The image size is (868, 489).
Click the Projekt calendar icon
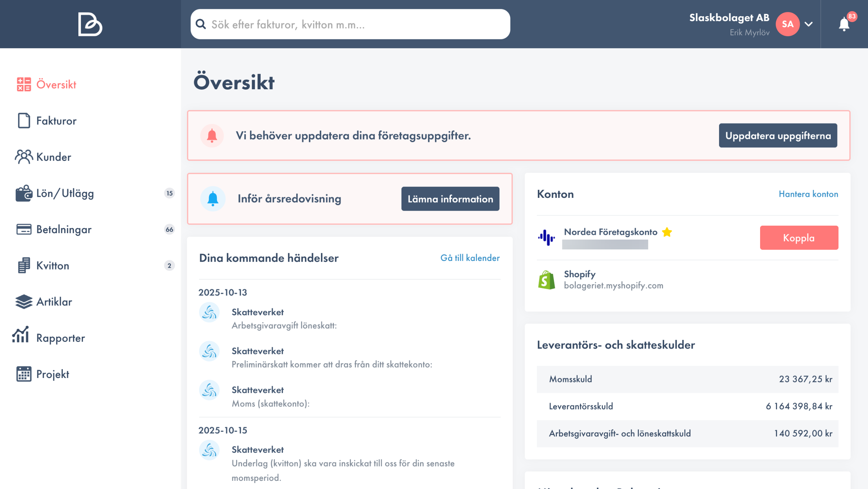(24, 374)
